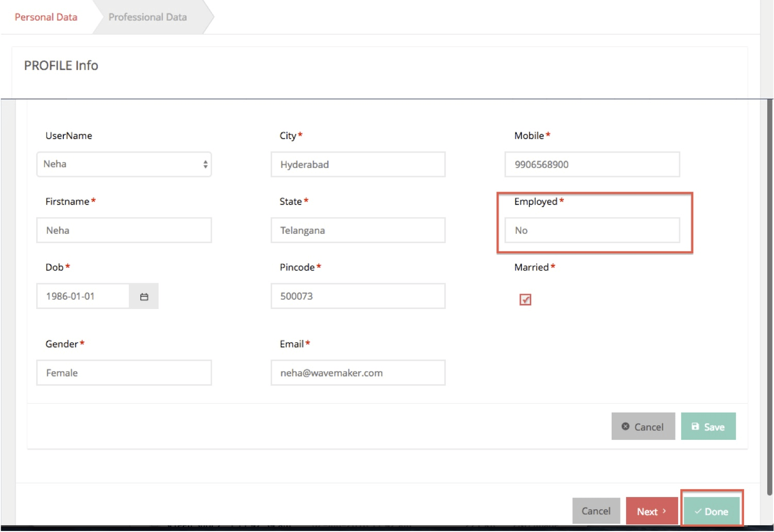The height and width of the screenshot is (532, 774).
Task: Open the Dob calendar picker icon
Action: 144,297
